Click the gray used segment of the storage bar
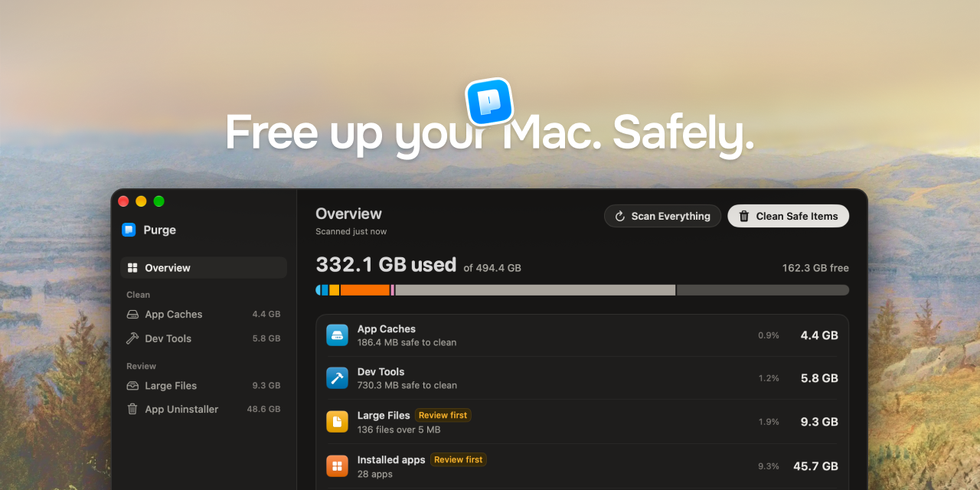980x490 pixels. click(x=535, y=290)
